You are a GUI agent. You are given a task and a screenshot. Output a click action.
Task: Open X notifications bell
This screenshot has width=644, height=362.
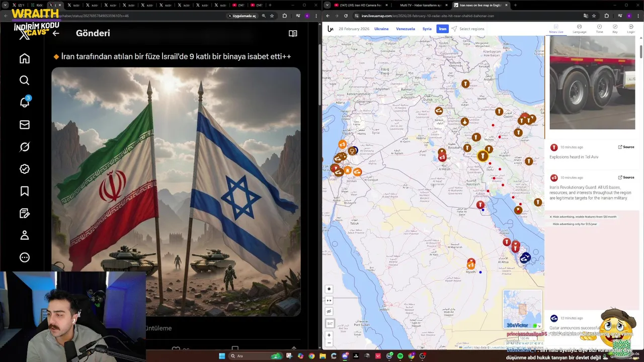coord(25,103)
